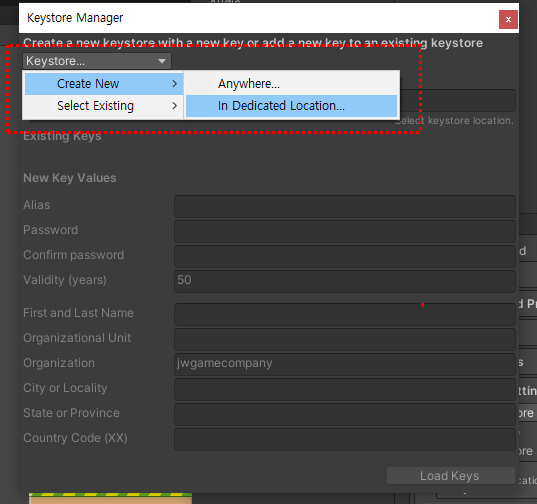The image size is (537, 504).
Task: Open the Keystore... dropdown
Action: pyautogui.click(x=97, y=61)
